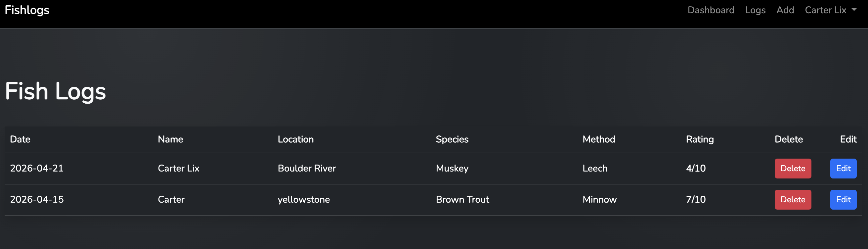Expand the Carter Lix user dropdown
This screenshot has width=868, height=249.
coord(830,10)
